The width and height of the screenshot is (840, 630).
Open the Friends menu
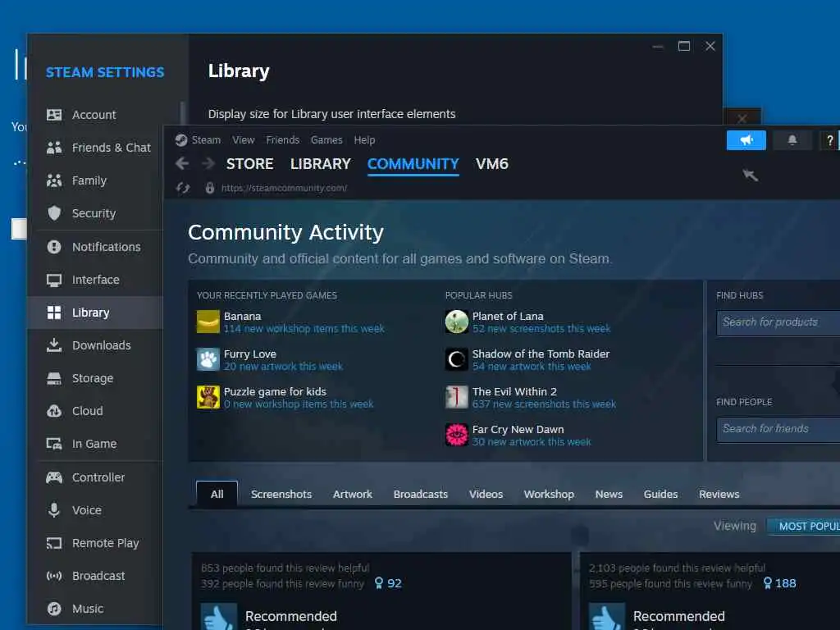pyautogui.click(x=282, y=139)
